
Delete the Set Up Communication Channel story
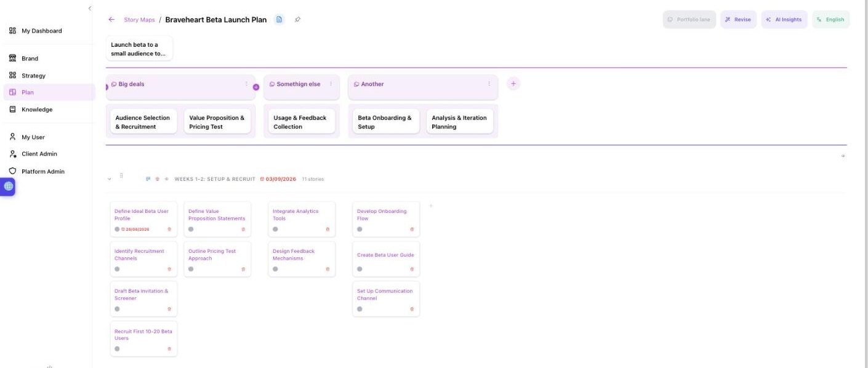click(x=412, y=309)
